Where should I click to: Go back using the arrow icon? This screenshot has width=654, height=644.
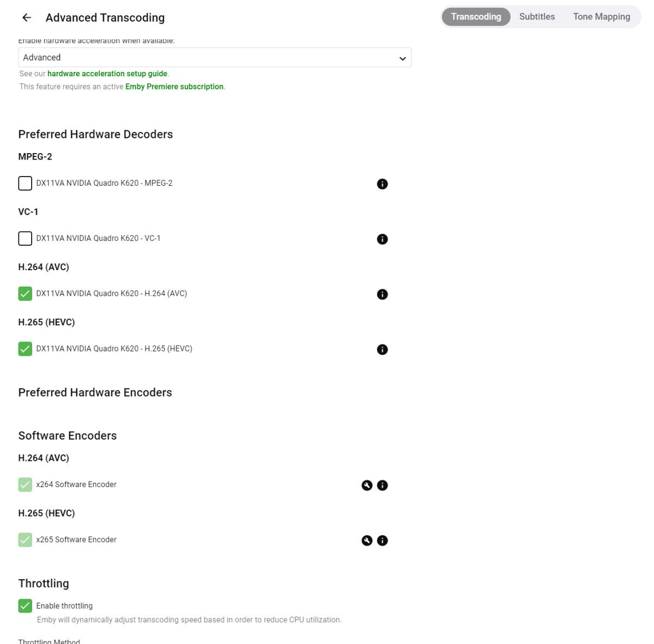click(x=27, y=18)
